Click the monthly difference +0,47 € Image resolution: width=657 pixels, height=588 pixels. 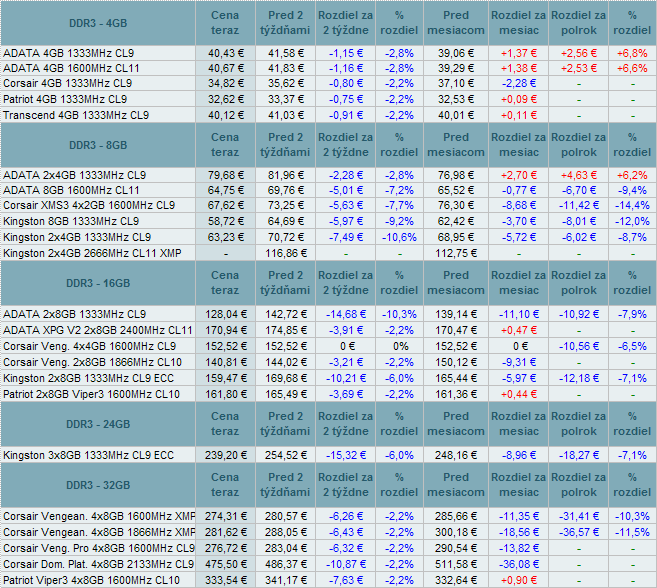click(x=519, y=330)
